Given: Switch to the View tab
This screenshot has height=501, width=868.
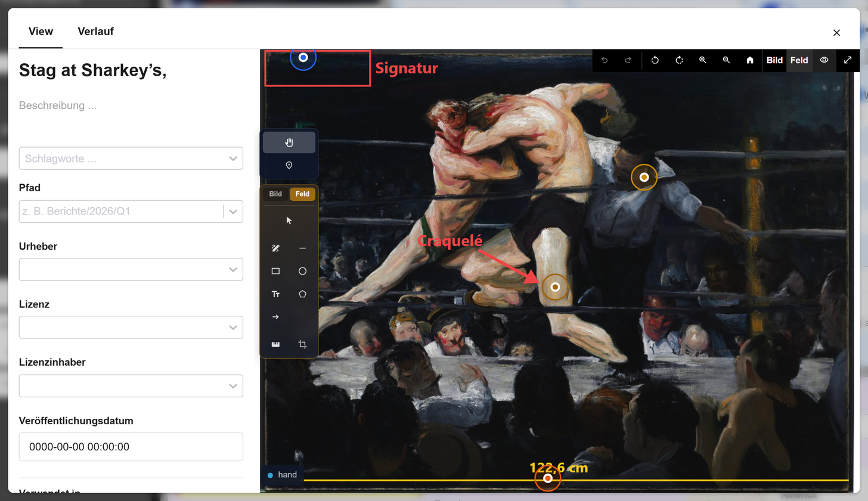Looking at the screenshot, I should [41, 32].
